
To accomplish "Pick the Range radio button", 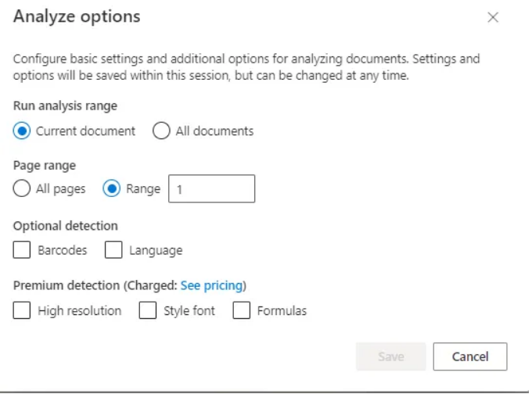I will tap(111, 188).
